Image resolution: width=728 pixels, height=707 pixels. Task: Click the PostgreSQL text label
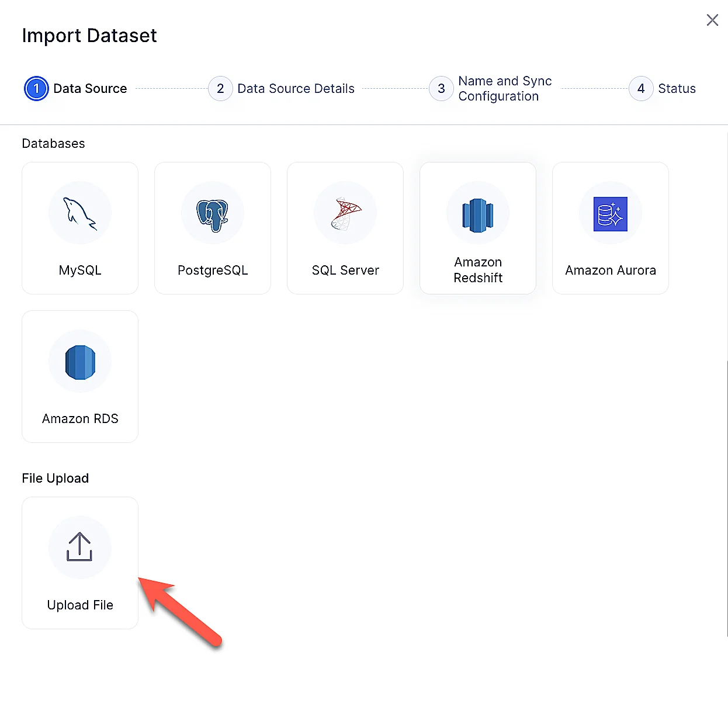pyautogui.click(x=213, y=271)
